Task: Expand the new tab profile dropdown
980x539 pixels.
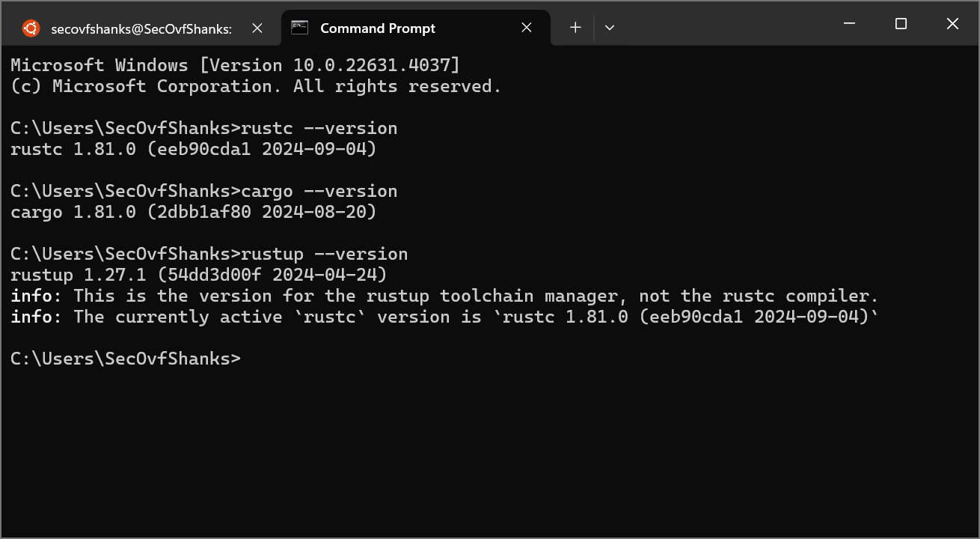Action: [x=610, y=28]
